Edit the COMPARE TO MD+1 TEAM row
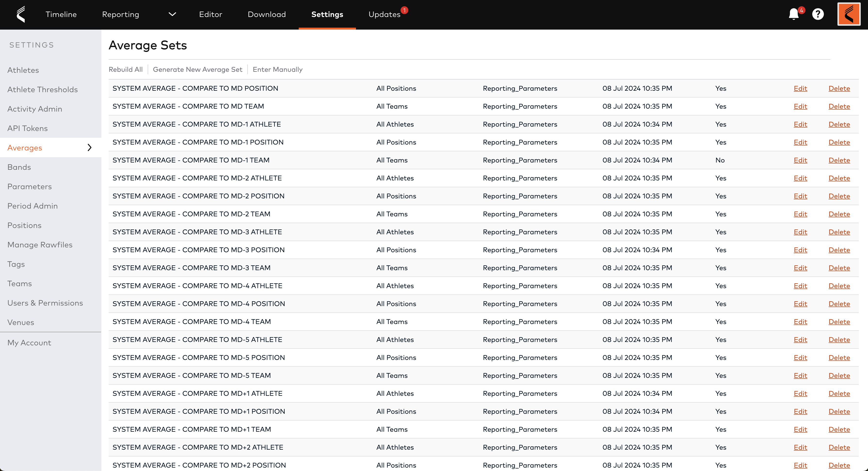Viewport: 868px width, 471px height. [800, 430]
